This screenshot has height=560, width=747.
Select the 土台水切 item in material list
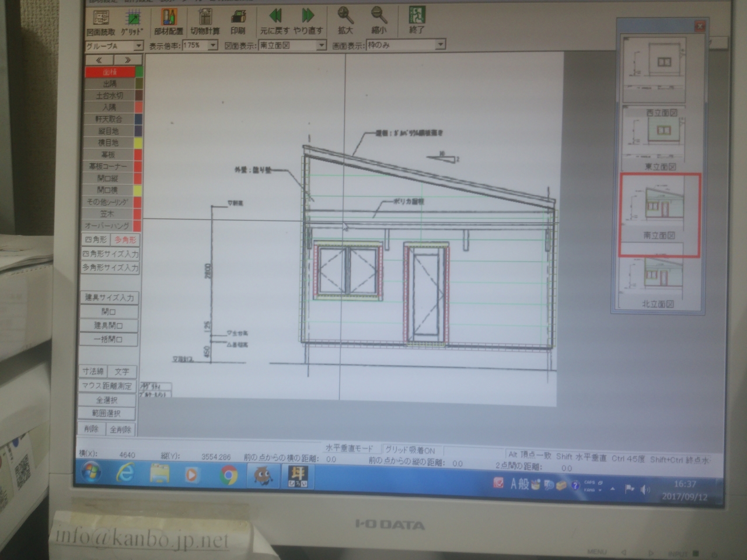110,96
